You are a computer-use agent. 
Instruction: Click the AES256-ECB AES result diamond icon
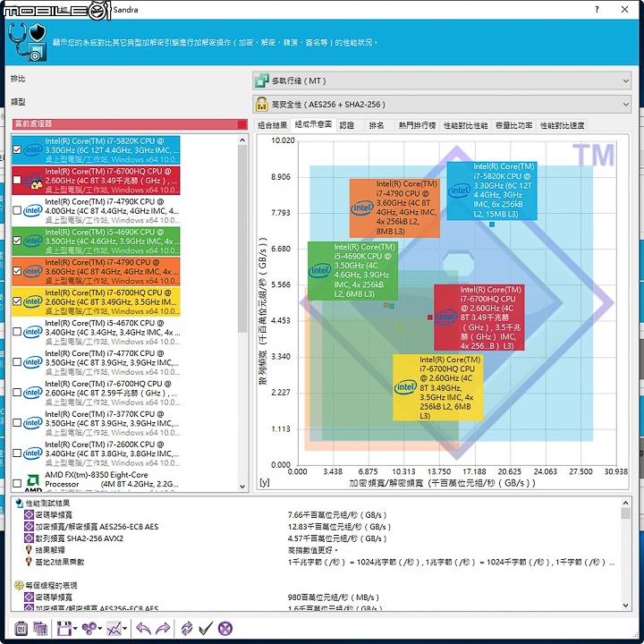[x=29, y=526]
